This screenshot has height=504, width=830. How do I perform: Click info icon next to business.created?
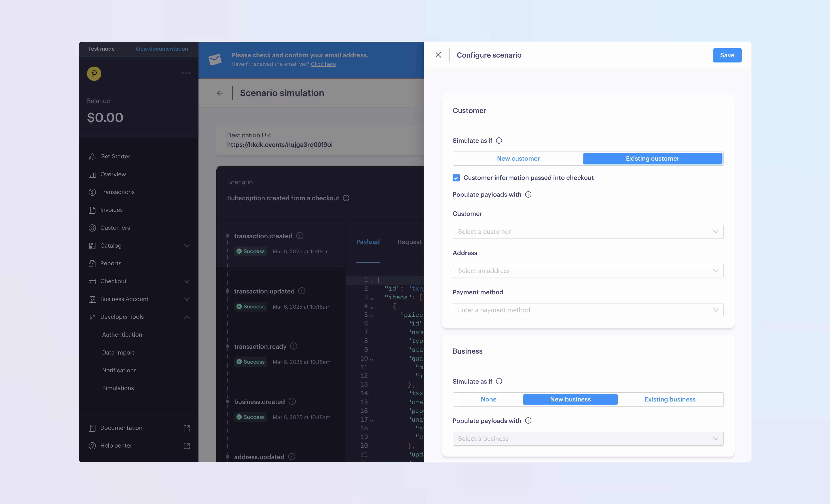292,401
